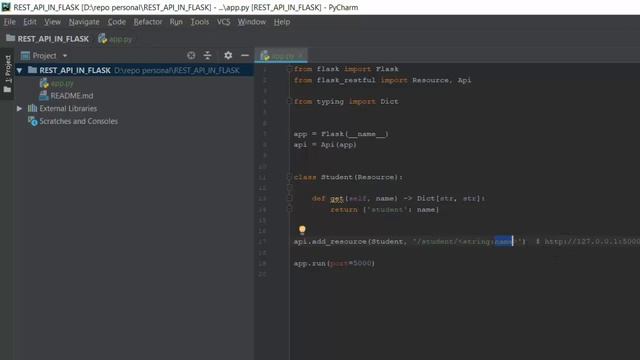Screen dimensions: 640x360
Task: Open the Edit menu
Action: pyautogui.click(x=30, y=22)
